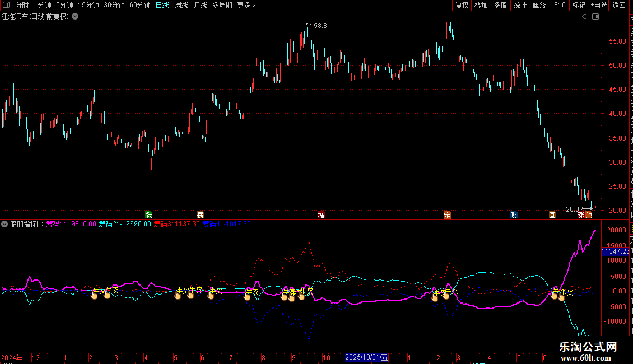
Task: Select the 60分钟 period
Action: 139,5
